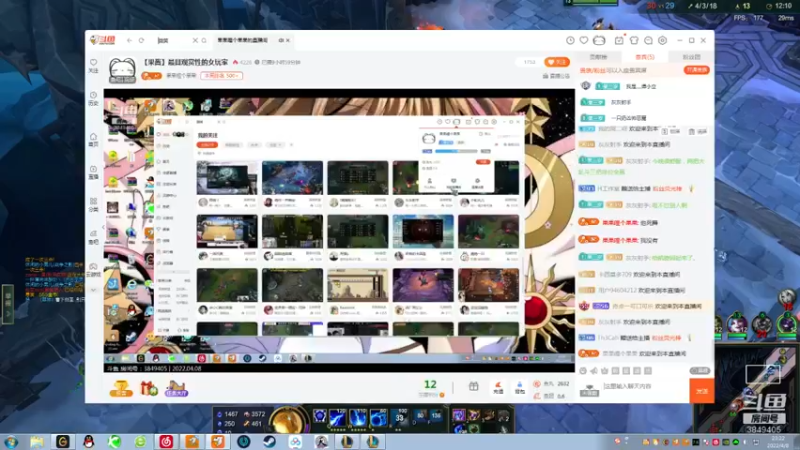Viewport: 800px width, 450px height.
Task: Click the megaphone icon in chat toolbar
Action: pyautogui.click(x=594, y=371)
